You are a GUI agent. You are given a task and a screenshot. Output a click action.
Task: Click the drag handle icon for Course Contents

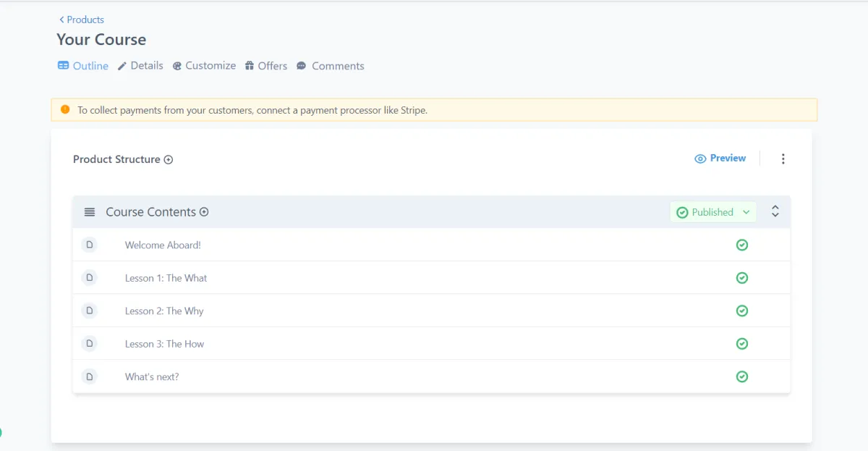pyautogui.click(x=90, y=212)
